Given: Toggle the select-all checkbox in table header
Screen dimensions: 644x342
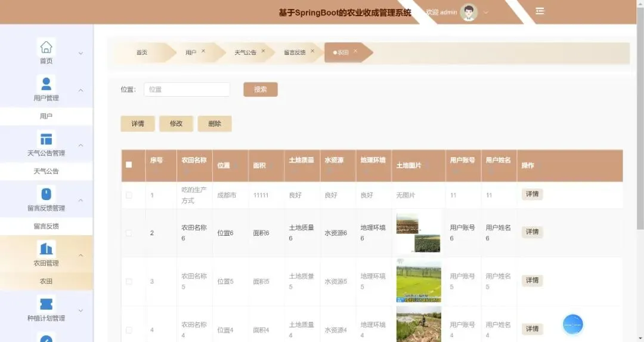Looking at the screenshot, I should click(x=129, y=164).
